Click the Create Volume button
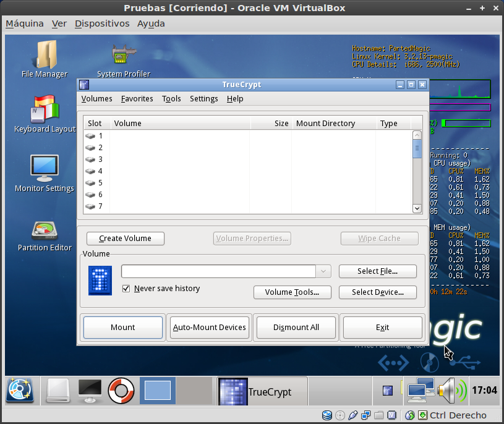Screen dimensions: 504x424 point(125,239)
